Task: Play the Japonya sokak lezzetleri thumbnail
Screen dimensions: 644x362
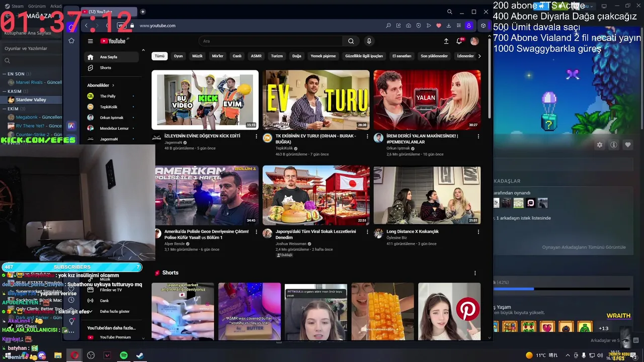Action: 316,195
